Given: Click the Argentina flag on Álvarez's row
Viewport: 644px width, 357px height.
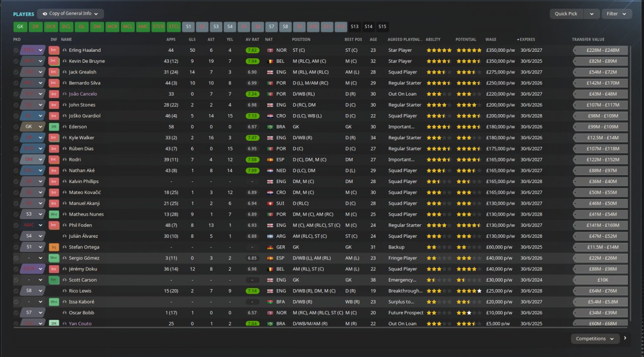Looking at the screenshot, I should (x=270, y=236).
